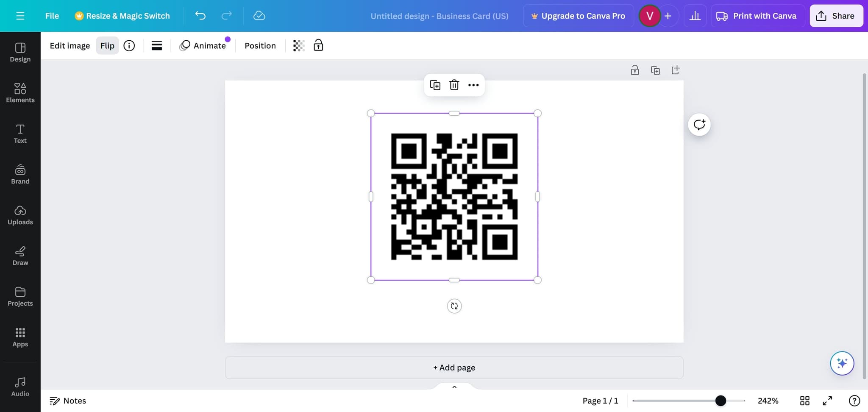Open the File menu
The width and height of the screenshot is (868, 412).
pos(52,16)
